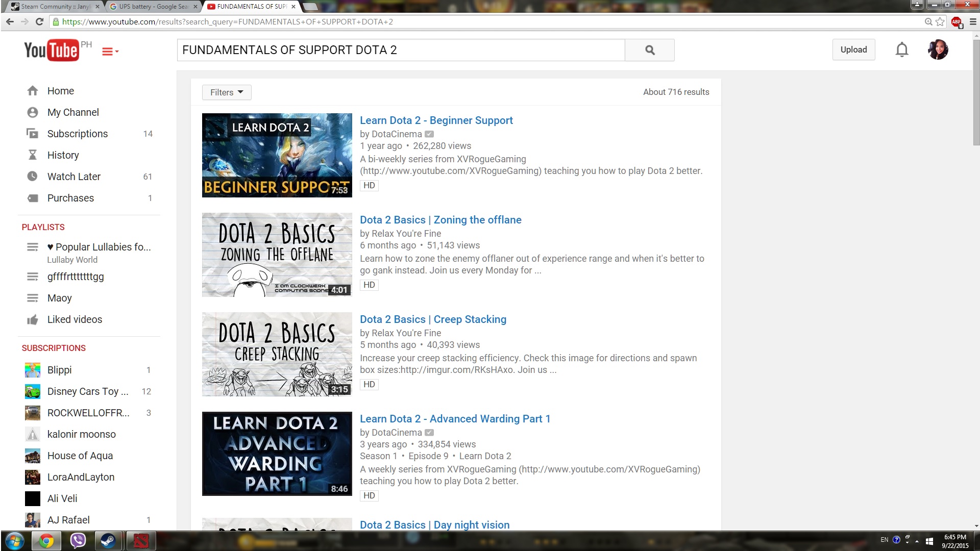Viewport: 980px width, 551px height.
Task: Click the Advanced Warding Part 1 thumbnail
Action: [x=277, y=454]
